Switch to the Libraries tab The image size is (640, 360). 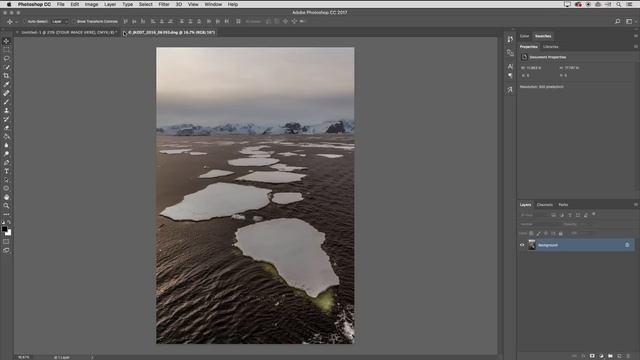[550, 47]
